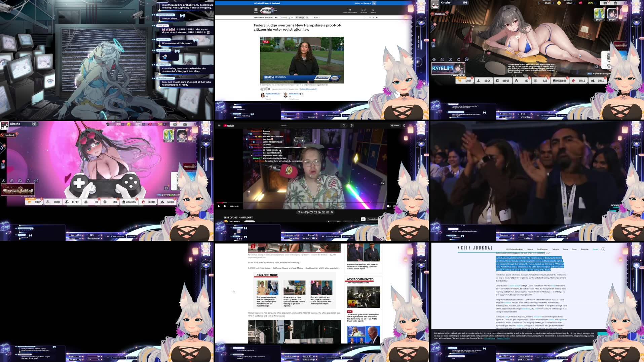Viewport: 644px width, 362px height.
Task: Open GUILD in top-right game menu
Action: click(598, 81)
